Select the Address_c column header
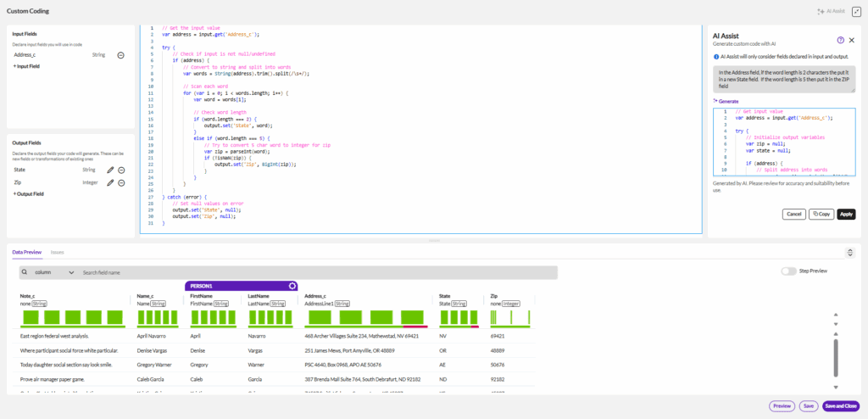Image resolution: width=868 pixels, height=419 pixels. 315,297
